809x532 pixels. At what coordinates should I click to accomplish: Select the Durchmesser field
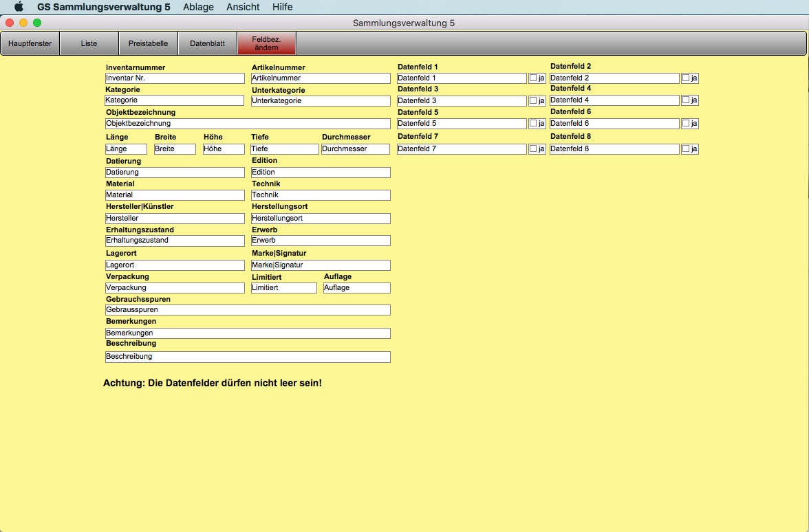(355, 149)
